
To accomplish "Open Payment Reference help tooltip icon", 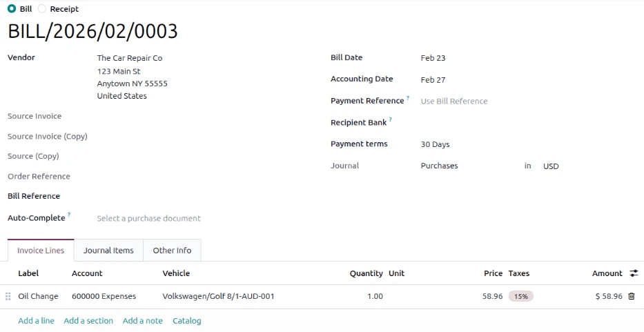I will (x=408, y=98).
